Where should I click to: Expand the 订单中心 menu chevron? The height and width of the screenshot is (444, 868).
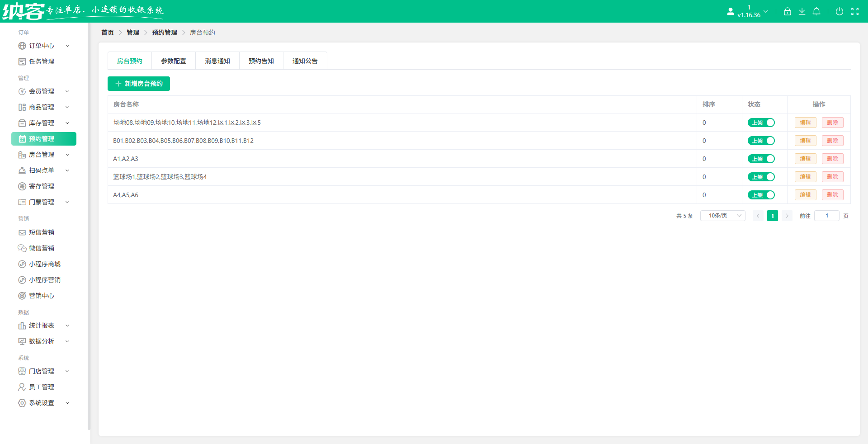pos(67,46)
